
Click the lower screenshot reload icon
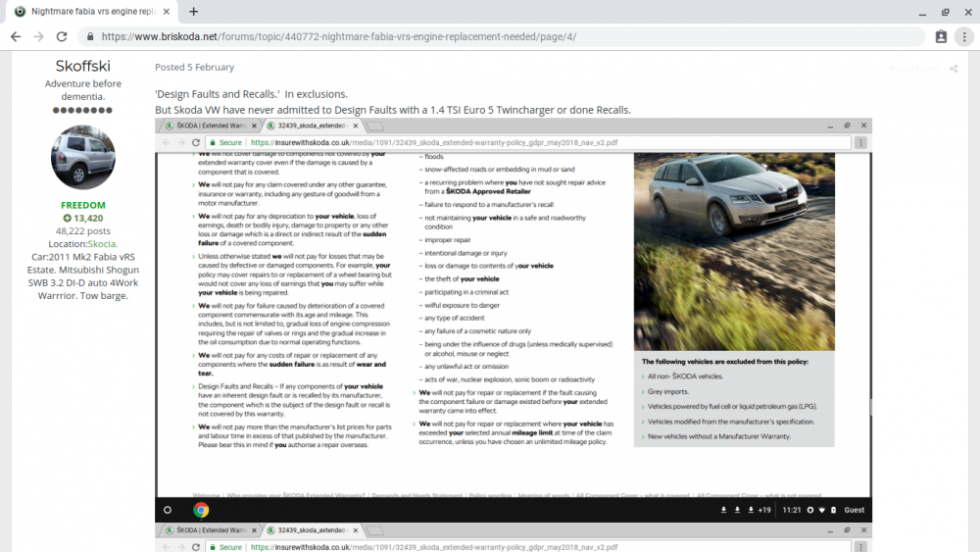point(196,547)
